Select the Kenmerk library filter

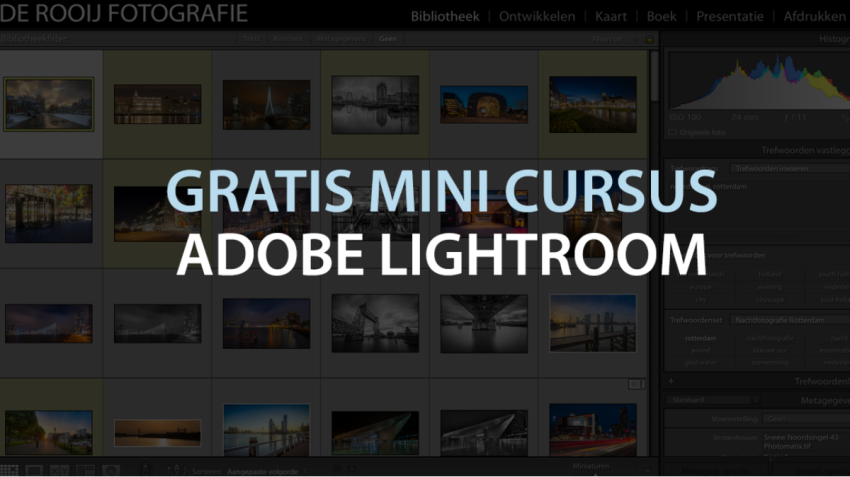288,39
